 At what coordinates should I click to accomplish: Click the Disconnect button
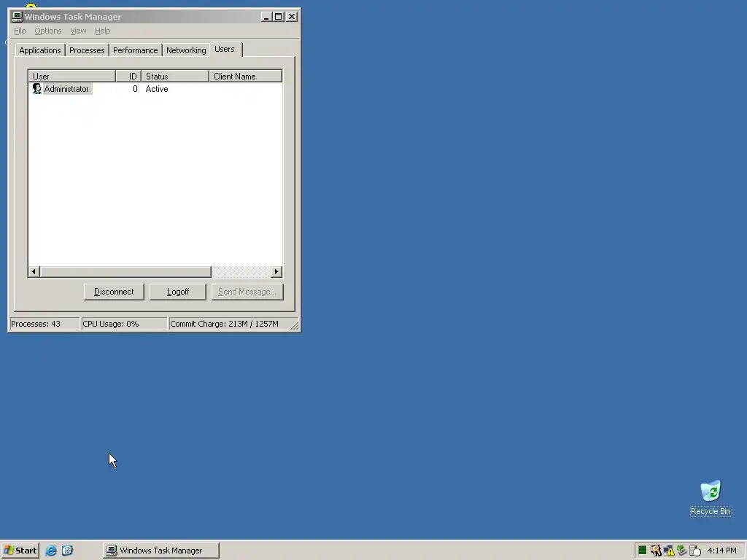114,292
